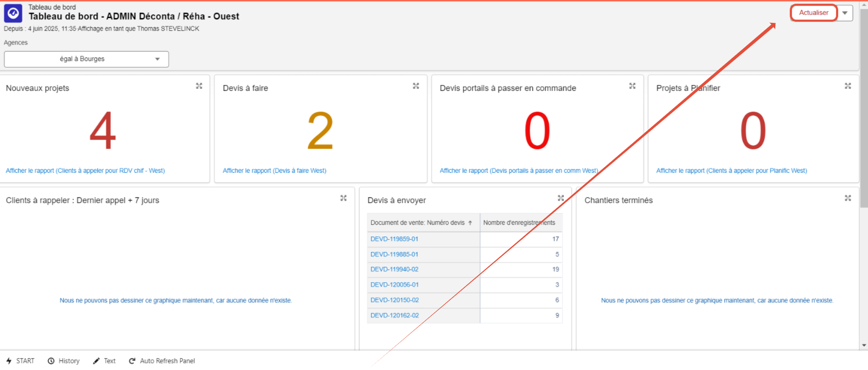Click the record count 9 cell
Image resolution: width=868 pixels, height=370 pixels.
coord(521,316)
